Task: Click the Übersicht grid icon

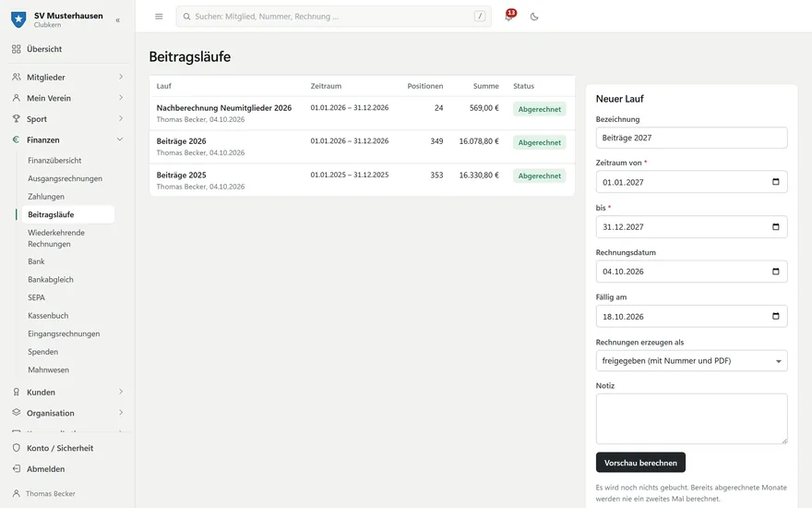Action: [x=17, y=49]
